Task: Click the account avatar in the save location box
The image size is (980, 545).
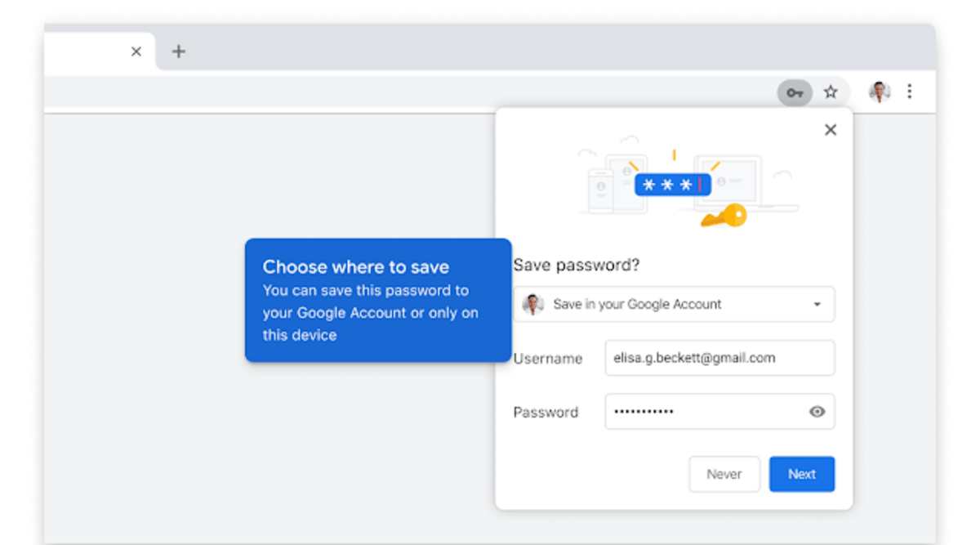Action: (x=533, y=305)
